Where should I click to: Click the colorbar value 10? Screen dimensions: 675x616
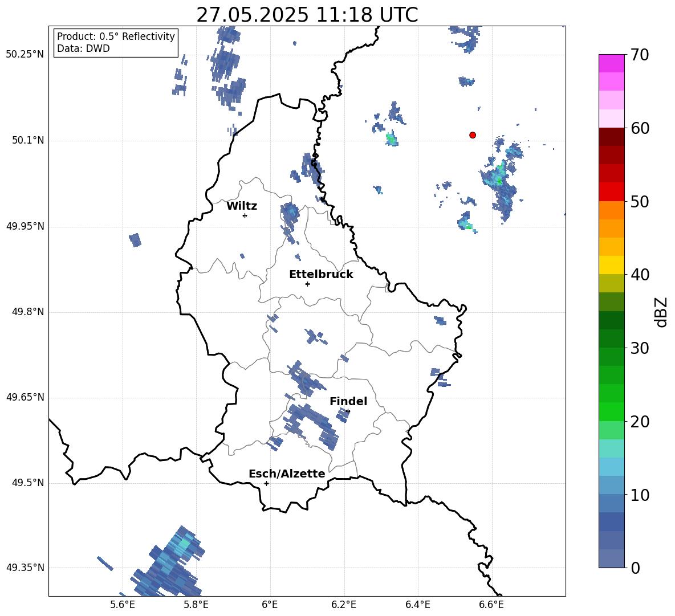(x=640, y=495)
